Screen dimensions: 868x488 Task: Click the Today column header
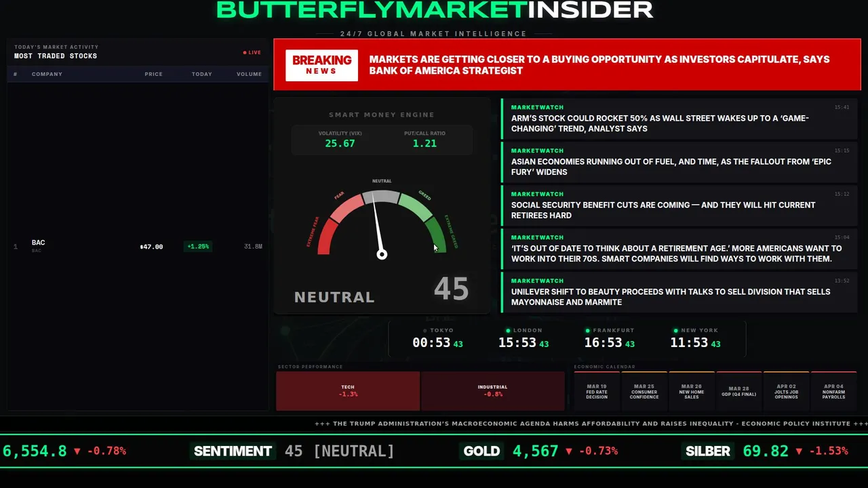(x=201, y=74)
